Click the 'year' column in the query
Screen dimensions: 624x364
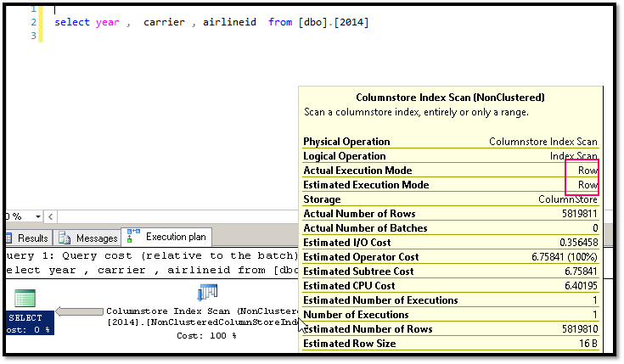pyautogui.click(x=108, y=22)
